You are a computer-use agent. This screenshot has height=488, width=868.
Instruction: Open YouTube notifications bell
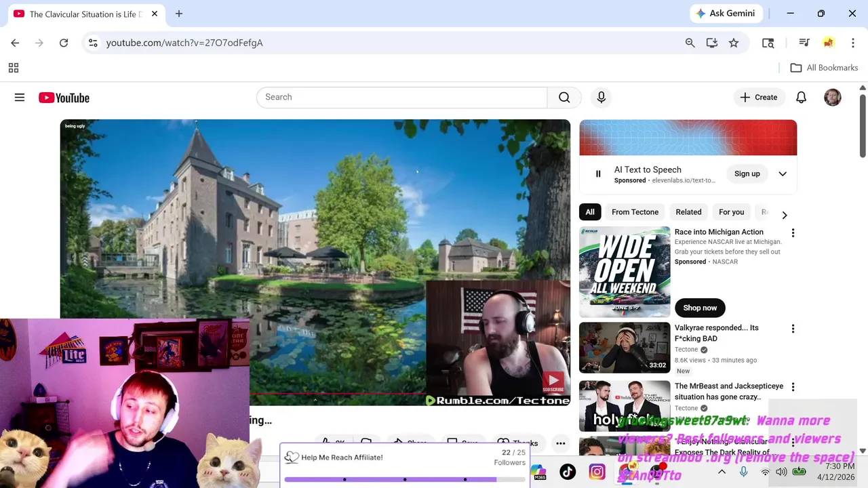click(801, 98)
